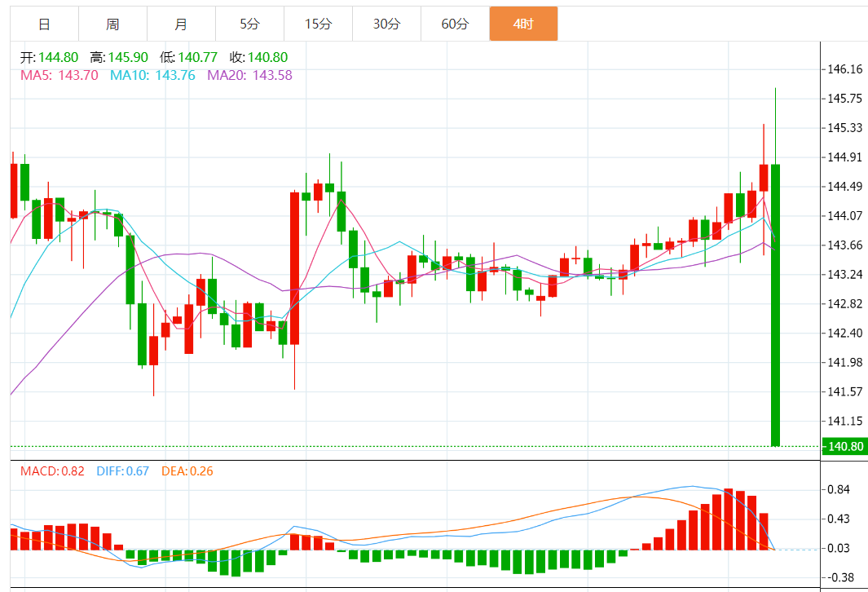868x592 pixels.
Task: Click the 143.24 price axis label
Action: (x=844, y=275)
